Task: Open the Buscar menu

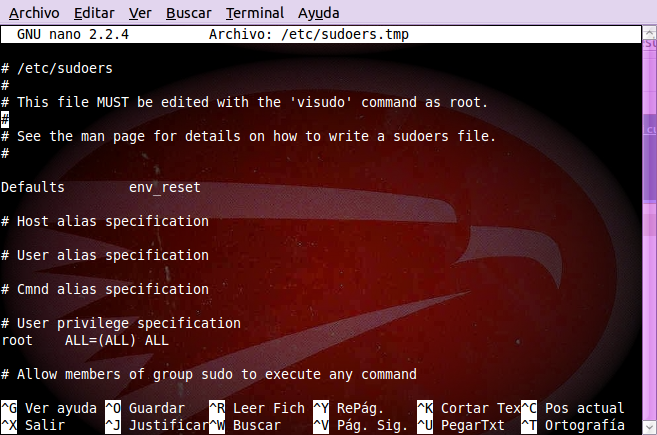Action: 189,13
